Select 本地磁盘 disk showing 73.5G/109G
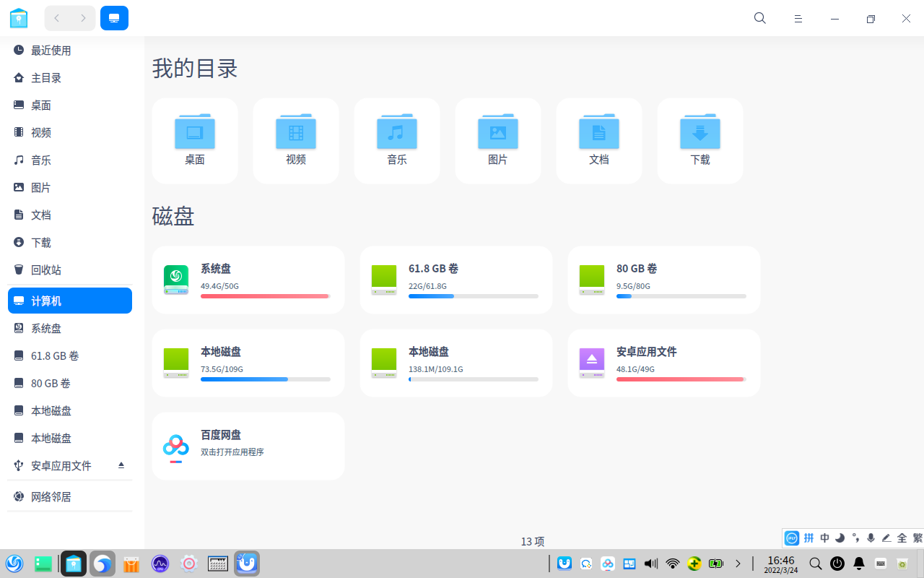 (248, 363)
